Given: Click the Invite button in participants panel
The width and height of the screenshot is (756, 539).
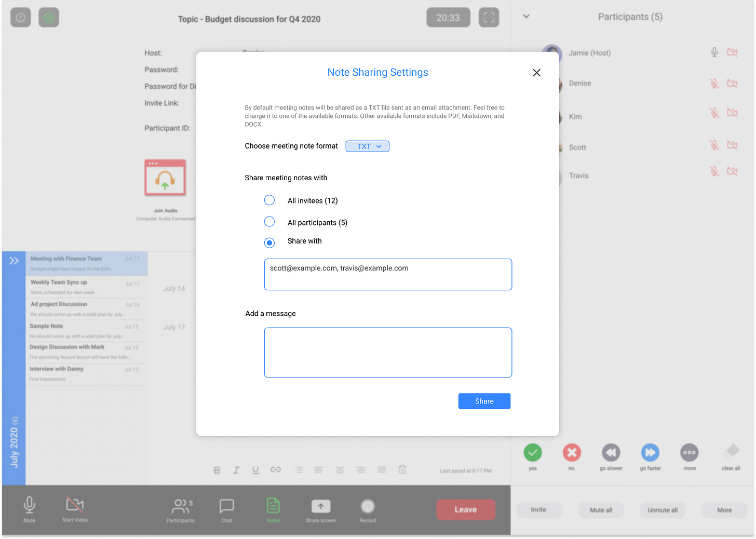Looking at the screenshot, I should point(539,510).
